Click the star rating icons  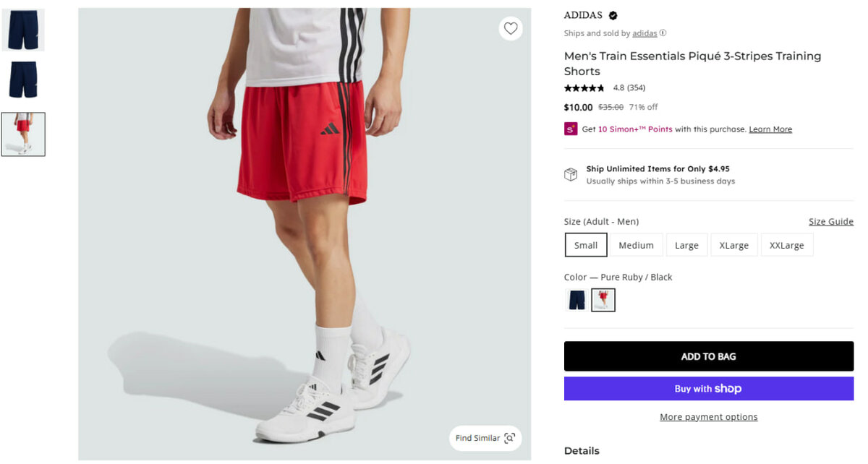[x=584, y=88]
